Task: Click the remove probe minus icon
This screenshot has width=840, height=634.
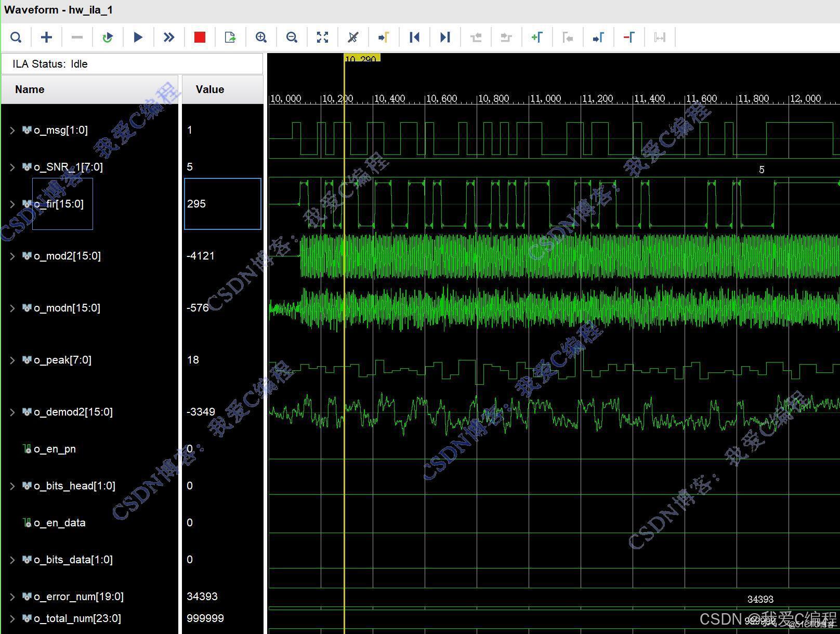Action: tap(77, 37)
